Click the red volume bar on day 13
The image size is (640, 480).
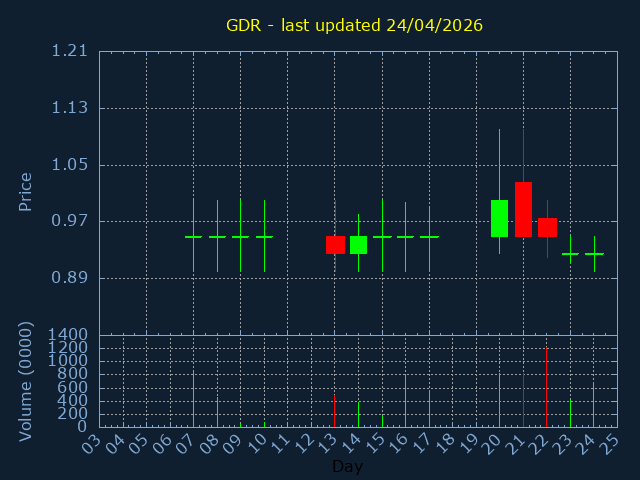(x=334, y=411)
